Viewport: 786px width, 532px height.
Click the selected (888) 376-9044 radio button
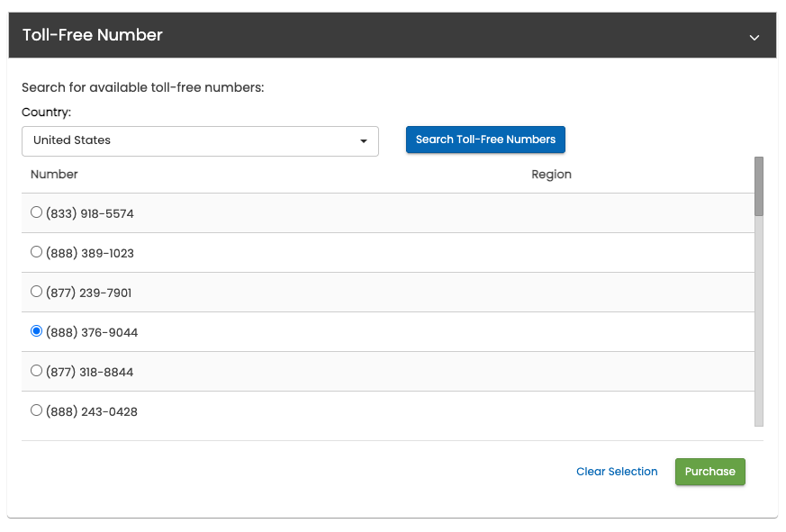(36, 331)
